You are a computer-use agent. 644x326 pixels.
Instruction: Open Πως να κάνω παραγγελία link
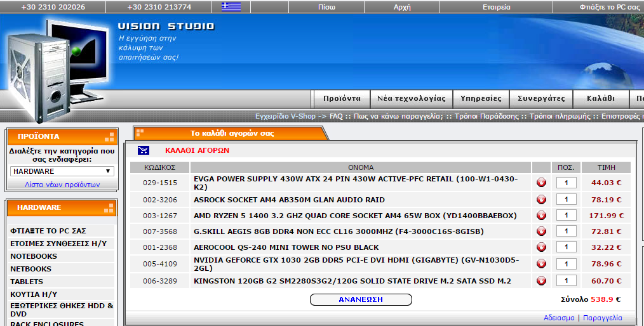(398, 116)
